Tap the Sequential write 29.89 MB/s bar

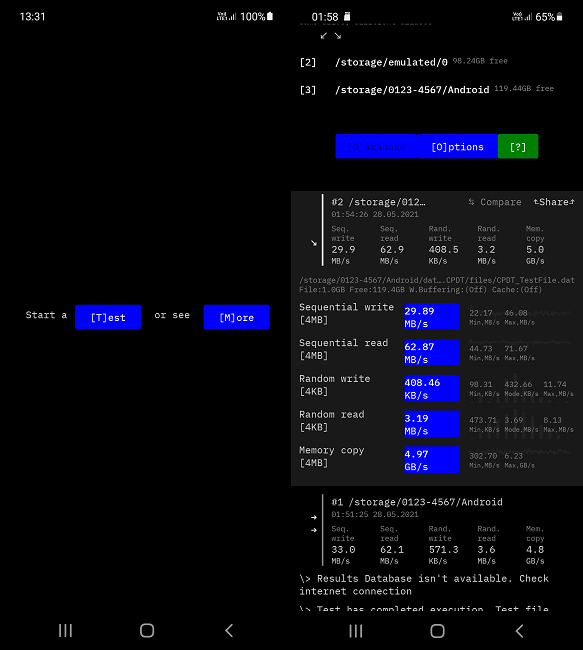pos(432,317)
